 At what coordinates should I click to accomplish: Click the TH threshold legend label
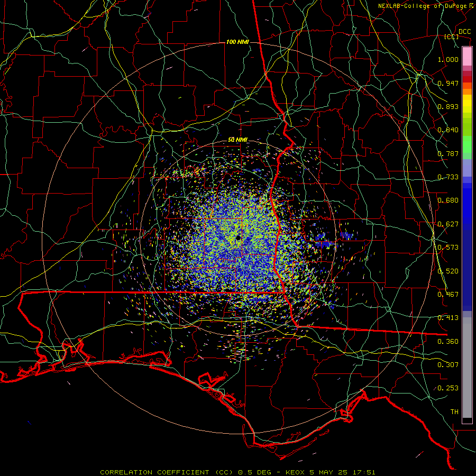[454, 412]
